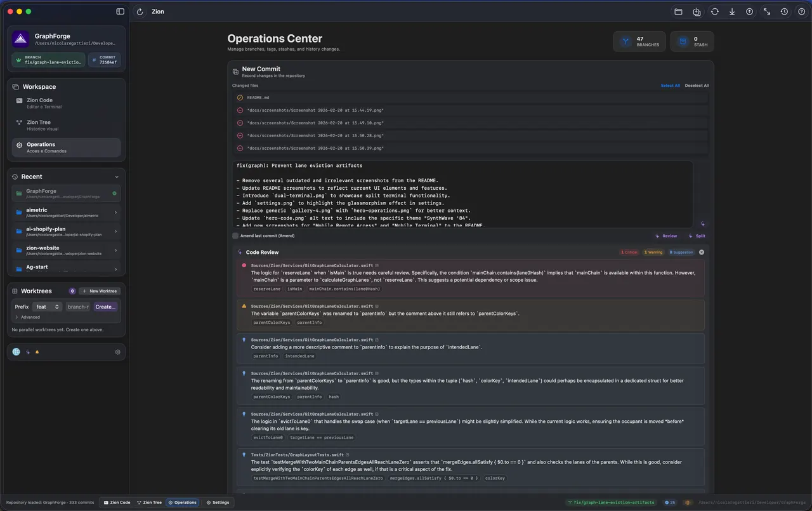Viewport: 812px width, 511px height.
Task: Expand aimetric recent project chevron
Action: click(115, 213)
